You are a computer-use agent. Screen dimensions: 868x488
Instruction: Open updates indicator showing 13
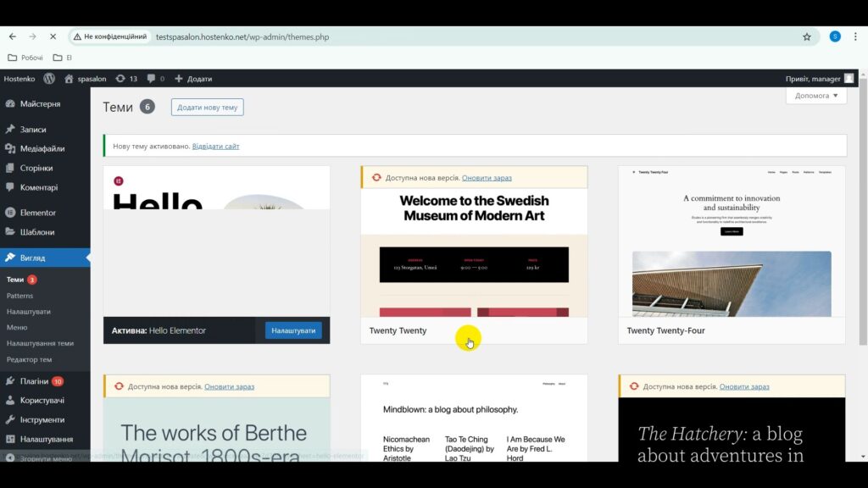pyautogui.click(x=126, y=79)
